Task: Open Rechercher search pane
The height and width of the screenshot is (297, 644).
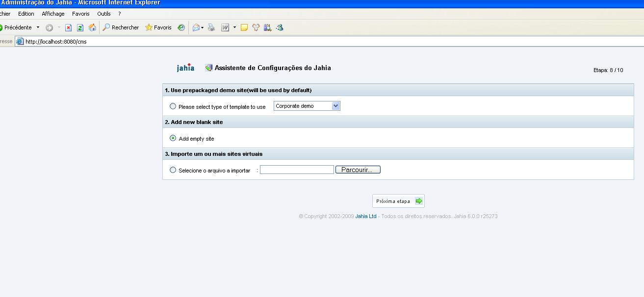Action: tap(121, 27)
